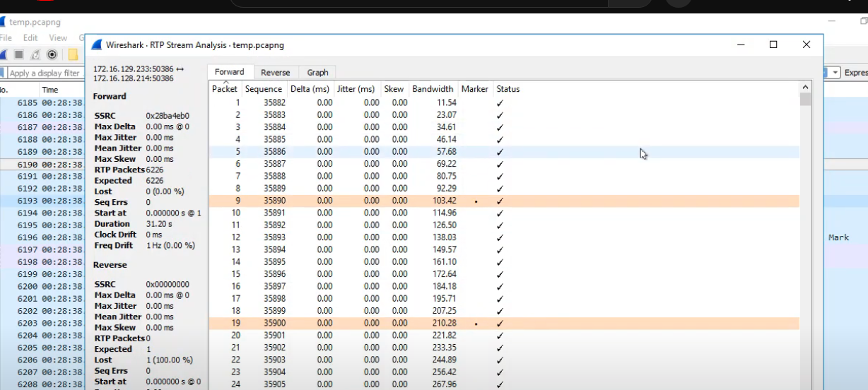
Task: Click the Restart capture icon
Action: (x=35, y=55)
